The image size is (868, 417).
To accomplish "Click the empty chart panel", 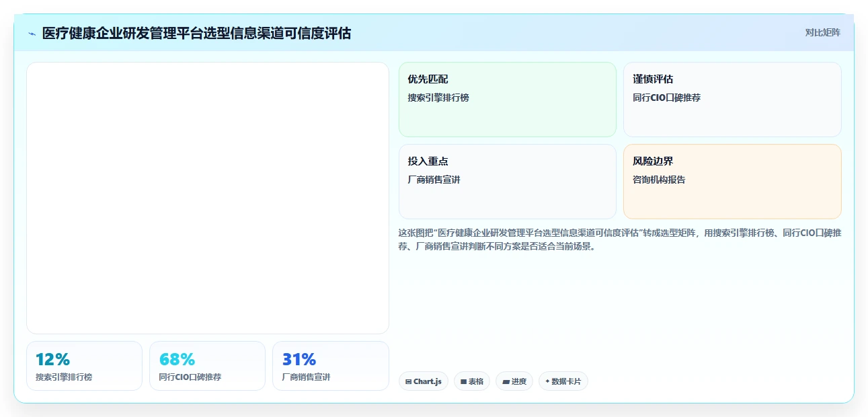I will 208,198.
